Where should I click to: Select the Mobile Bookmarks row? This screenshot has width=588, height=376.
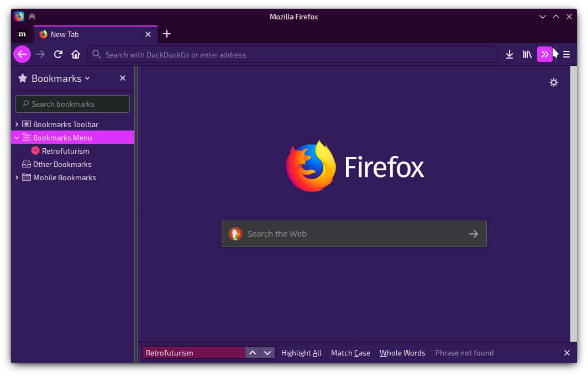click(73, 177)
